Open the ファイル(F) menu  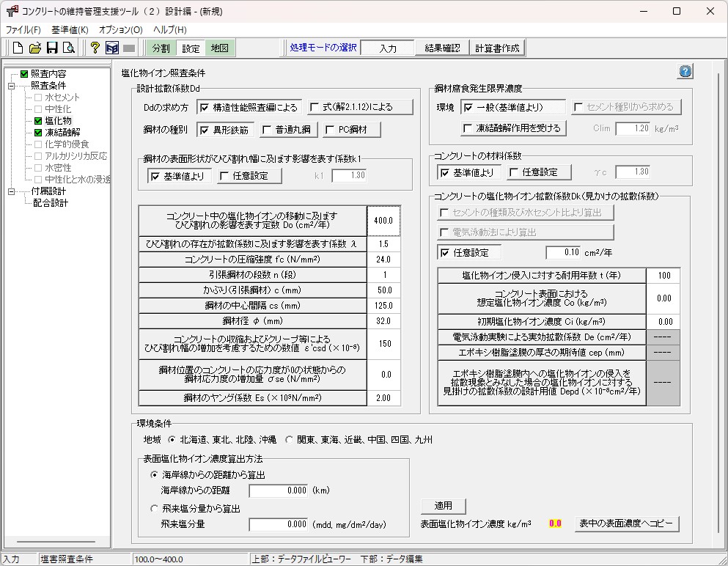point(23,30)
